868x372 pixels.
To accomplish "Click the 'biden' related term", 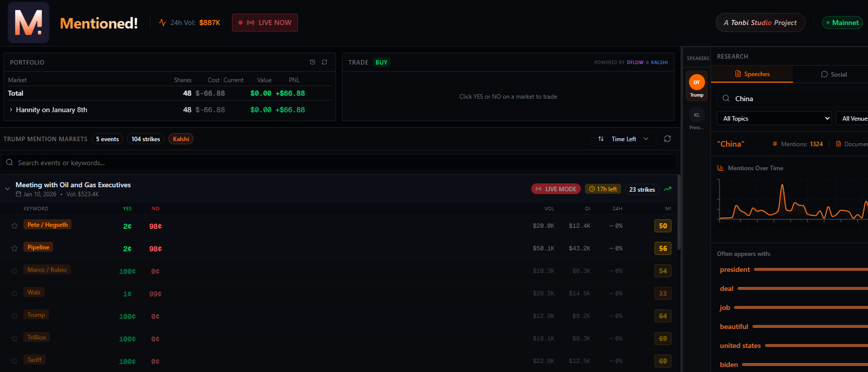I will click(x=728, y=364).
